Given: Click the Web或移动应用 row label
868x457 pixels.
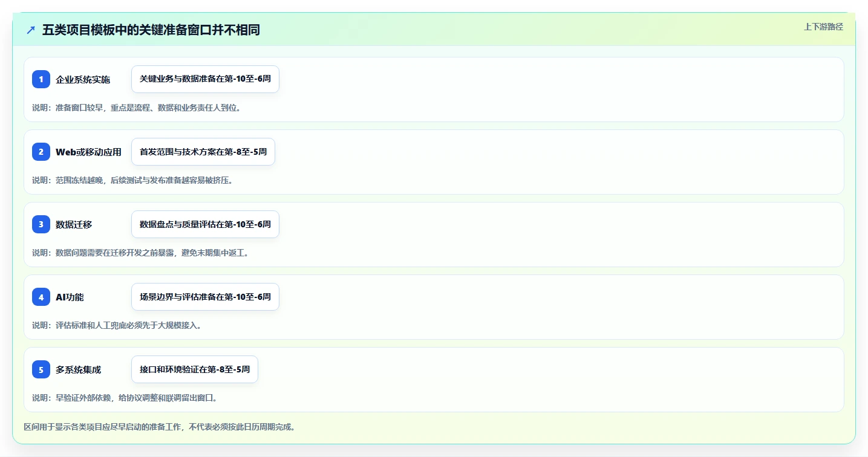Looking at the screenshot, I should [x=88, y=152].
